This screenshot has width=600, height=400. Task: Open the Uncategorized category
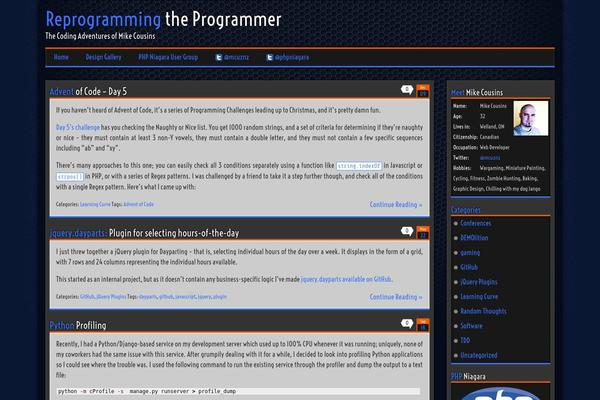pos(479,355)
